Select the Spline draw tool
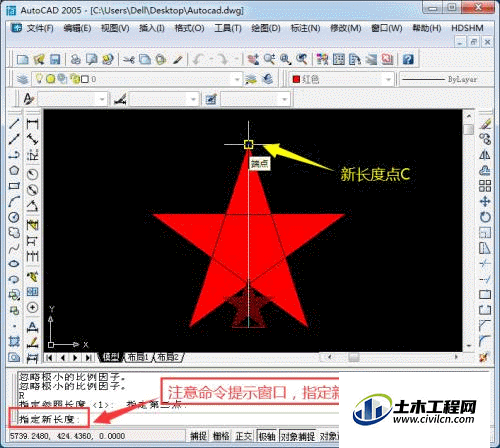The height and width of the screenshot is (448, 500). click(14, 248)
